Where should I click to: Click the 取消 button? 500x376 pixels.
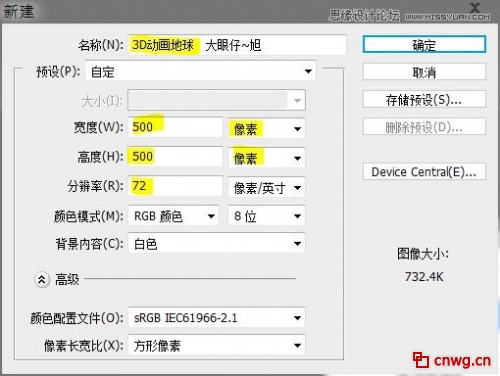(424, 72)
